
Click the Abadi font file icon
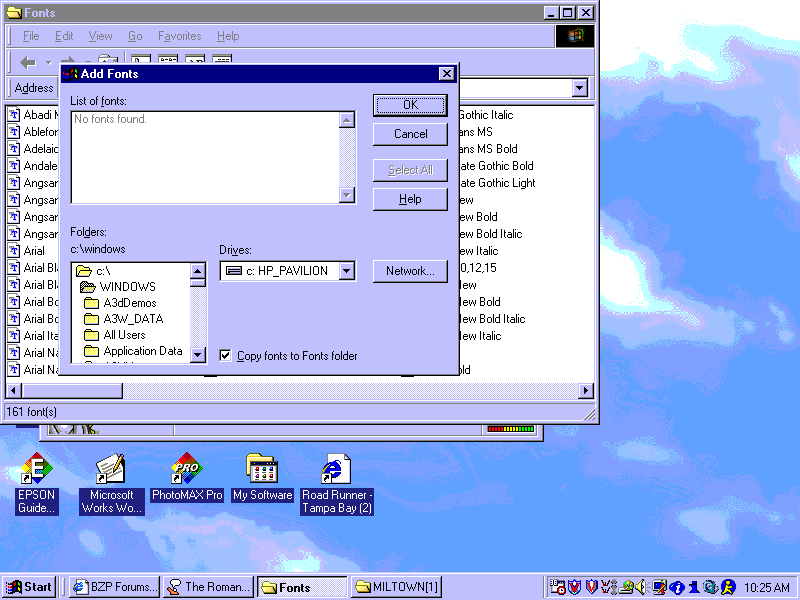(14, 115)
